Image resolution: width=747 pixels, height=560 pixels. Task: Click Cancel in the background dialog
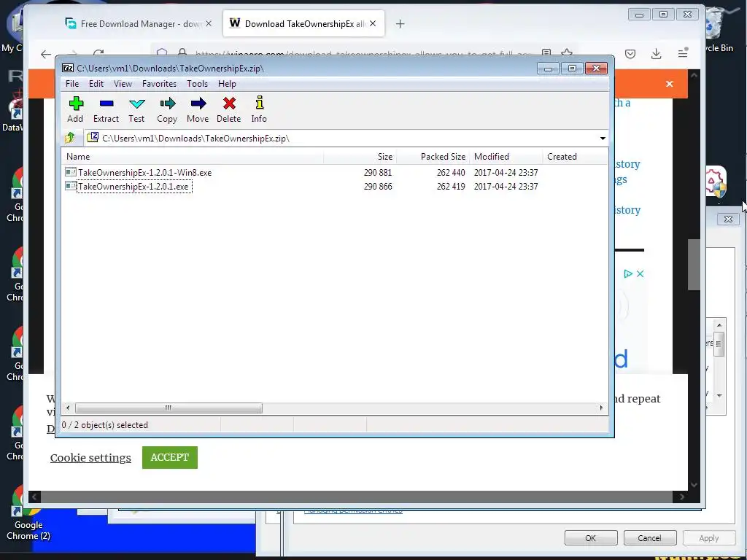[649, 538]
